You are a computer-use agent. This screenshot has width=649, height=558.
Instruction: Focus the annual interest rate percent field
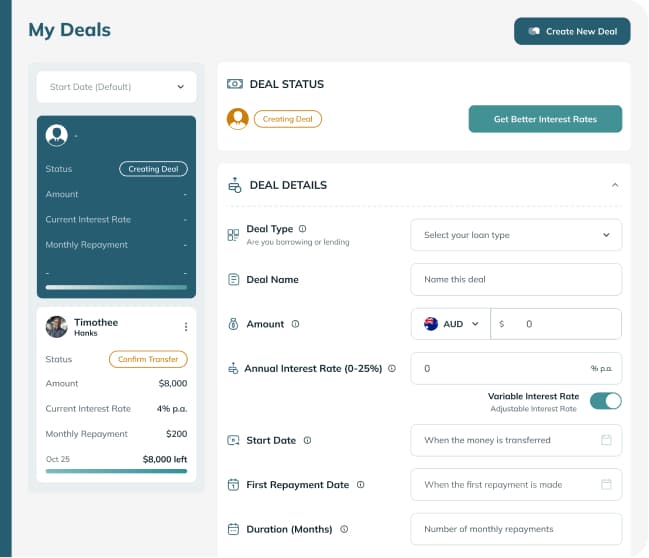coord(516,368)
